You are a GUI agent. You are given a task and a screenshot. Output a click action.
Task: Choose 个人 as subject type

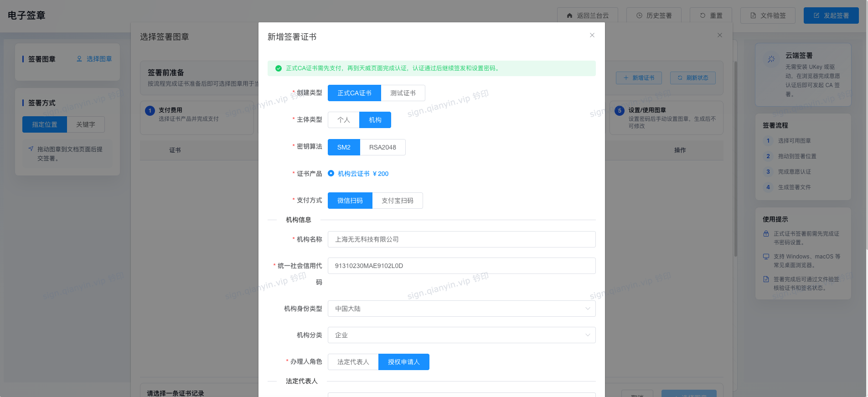pos(344,120)
